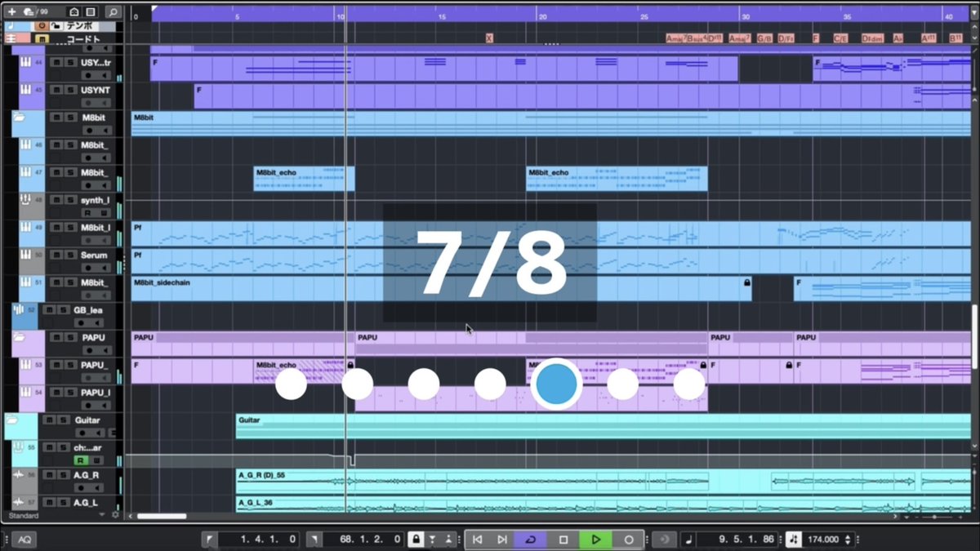Collapse the Guitar folder track
980x551 pixels.
pos(11,420)
